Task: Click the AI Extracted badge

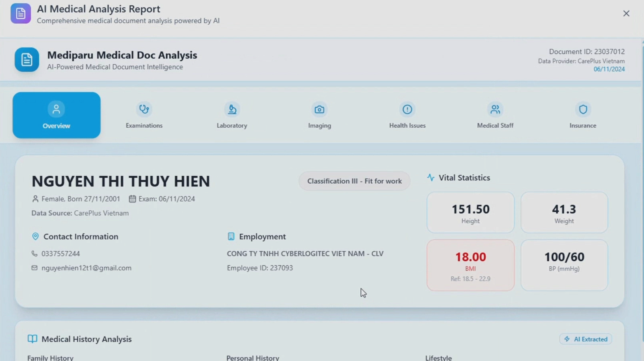Action: pyautogui.click(x=586, y=339)
